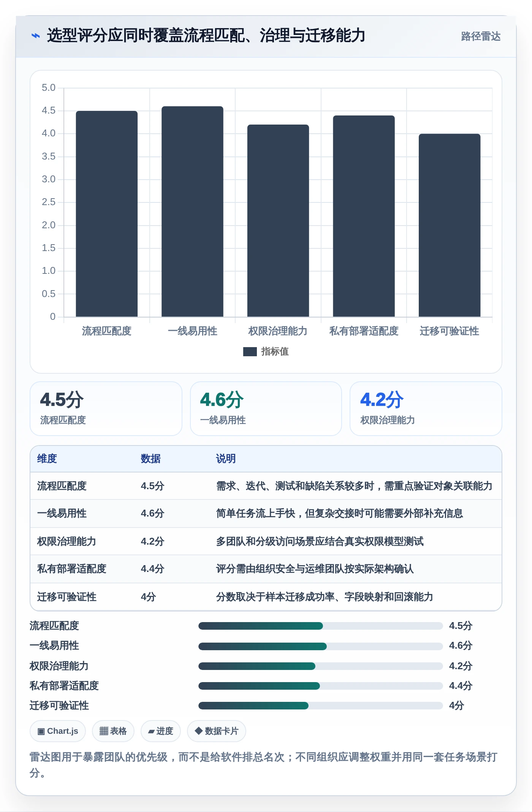Click the 私有部署适配度 x-axis label
532x812 pixels.
coord(364,331)
